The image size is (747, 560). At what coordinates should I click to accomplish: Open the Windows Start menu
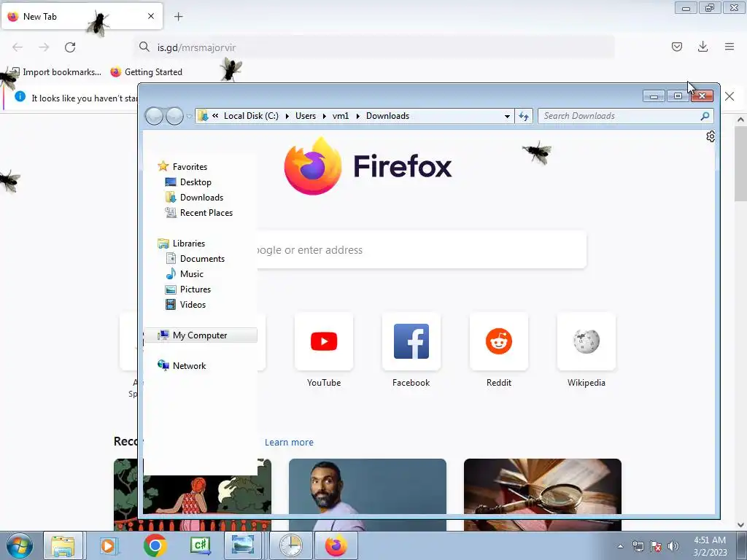pyautogui.click(x=20, y=545)
